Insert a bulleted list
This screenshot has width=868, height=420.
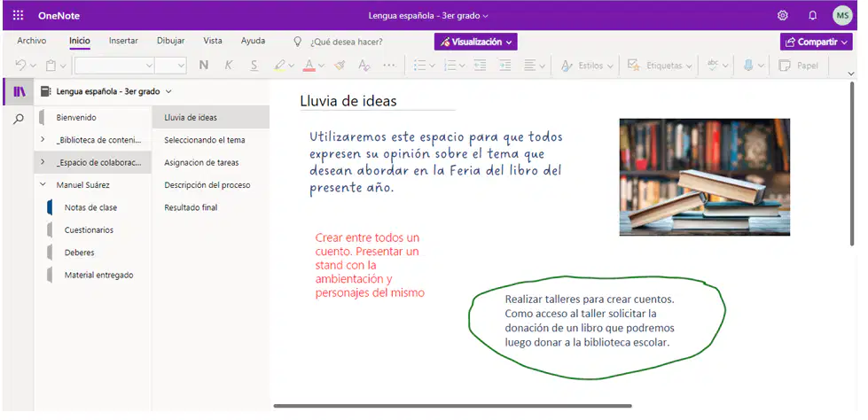click(420, 66)
